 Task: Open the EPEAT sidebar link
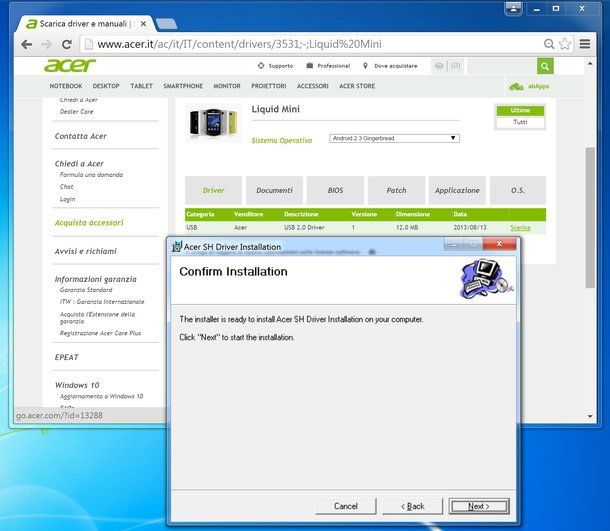click(67, 357)
